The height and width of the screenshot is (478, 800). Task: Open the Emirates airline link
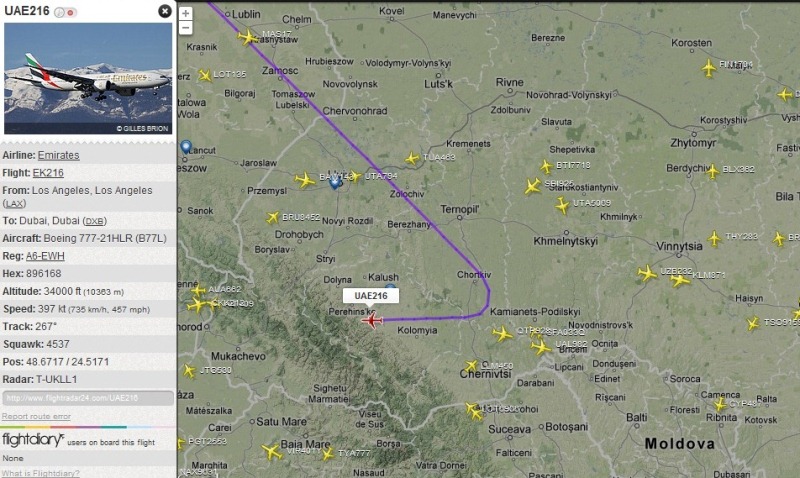59,155
